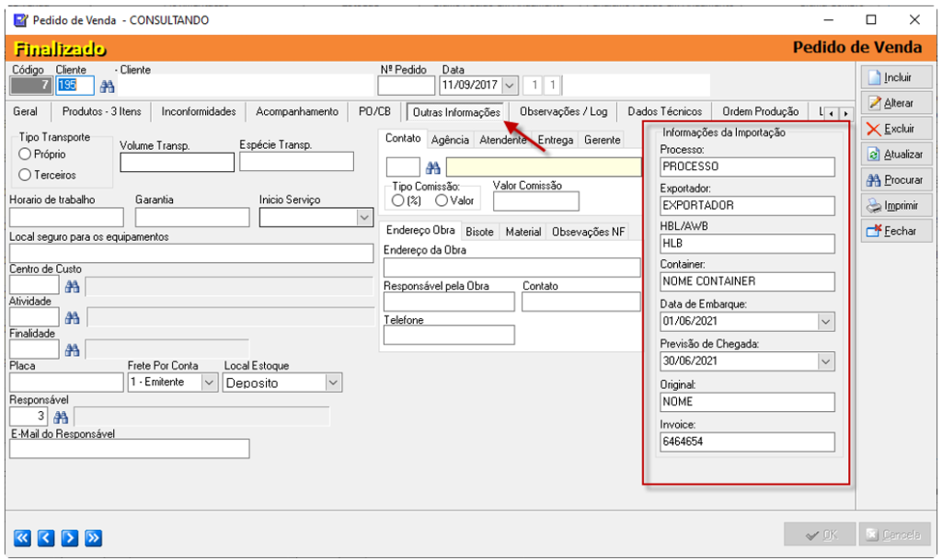Click the Imprimir button
Viewport: 942px width, 560px height.
coord(896,206)
